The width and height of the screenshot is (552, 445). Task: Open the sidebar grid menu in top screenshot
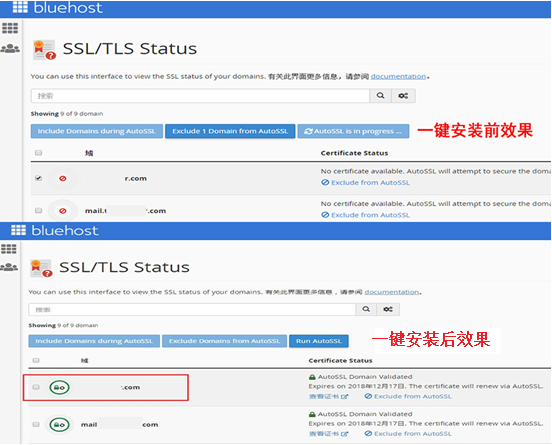coord(10,28)
